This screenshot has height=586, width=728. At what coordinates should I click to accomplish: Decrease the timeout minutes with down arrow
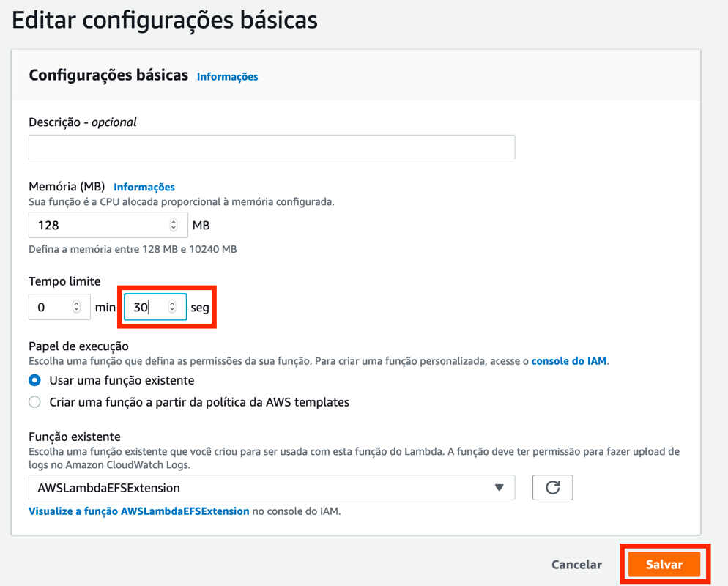point(76,310)
